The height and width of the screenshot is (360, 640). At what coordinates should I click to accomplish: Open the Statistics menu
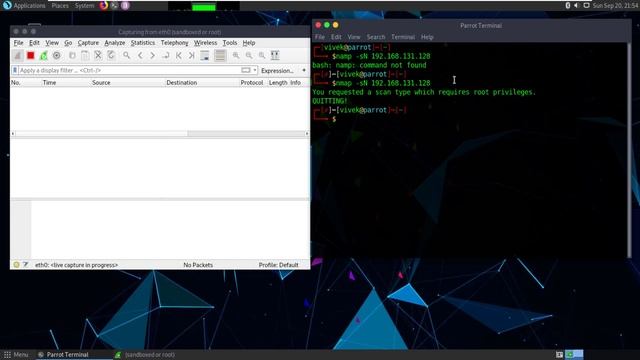pyautogui.click(x=143, y=43)
